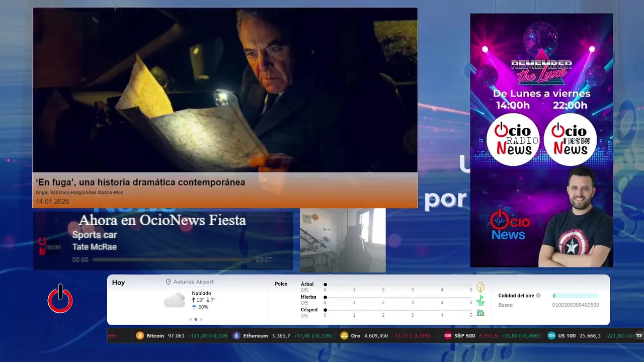Click the Asturias Airport location label
This screenshot has width=644, height=362.
click(x=194, y=282)
